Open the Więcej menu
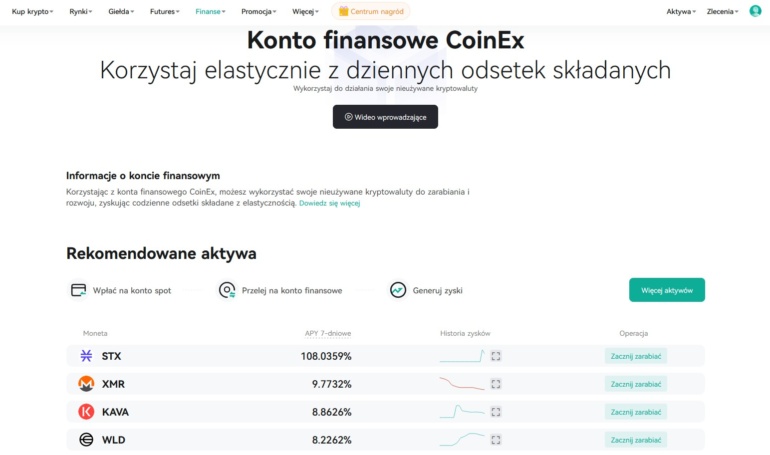Image resolution: width=770 pixels, height=455 pixels. coord(305,11)
